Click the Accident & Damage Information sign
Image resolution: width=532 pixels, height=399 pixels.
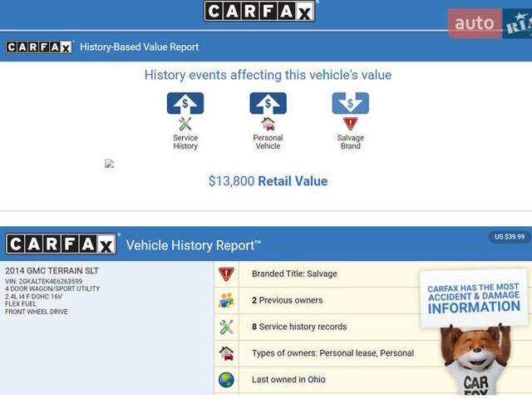click(474, 298)
